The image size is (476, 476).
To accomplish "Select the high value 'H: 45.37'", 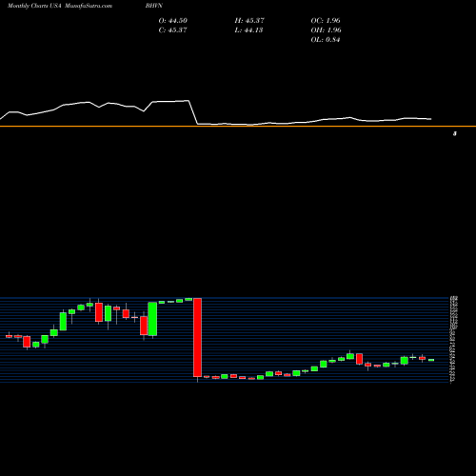I will point(249,21).
